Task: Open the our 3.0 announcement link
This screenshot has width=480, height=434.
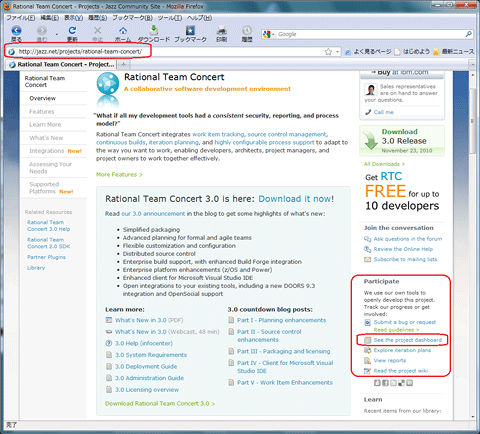Action: (153, 214)
